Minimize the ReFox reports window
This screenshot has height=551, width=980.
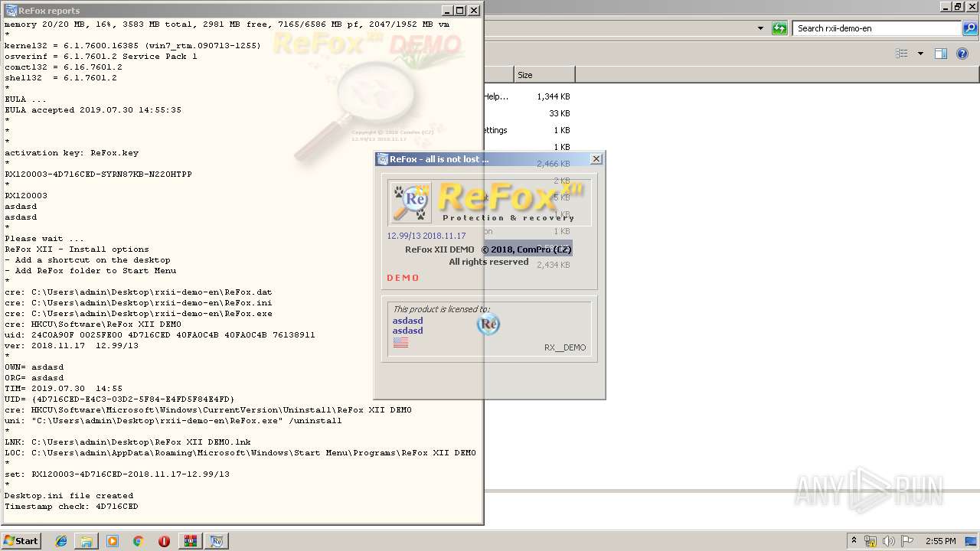coord(447,10)
